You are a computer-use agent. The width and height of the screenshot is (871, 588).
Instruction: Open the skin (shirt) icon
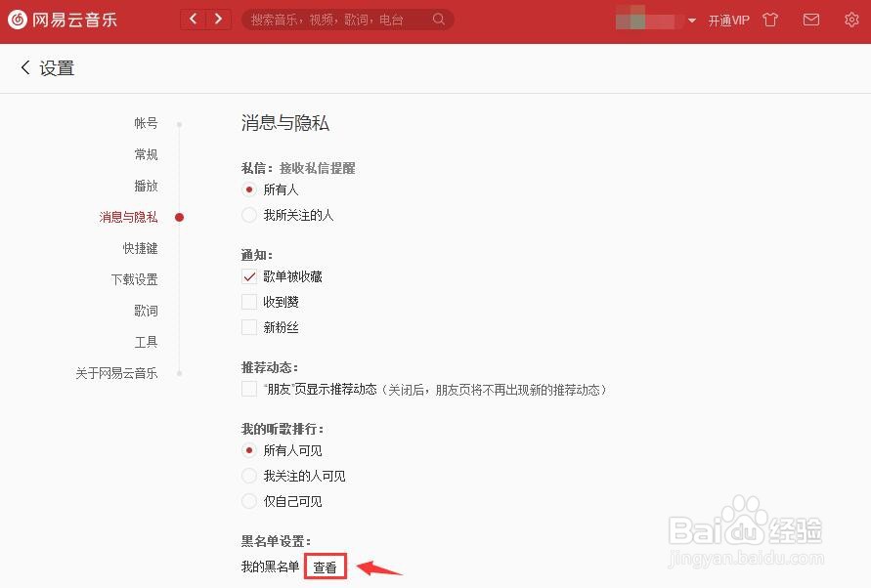[x=770, y=20]
